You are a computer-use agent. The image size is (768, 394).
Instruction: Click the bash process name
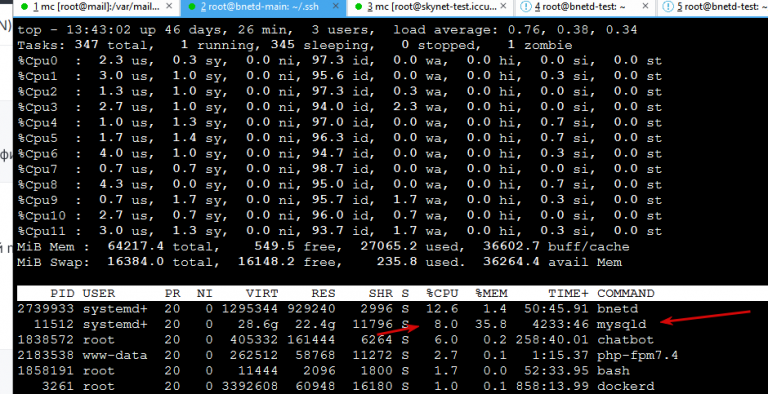[x=613, y=371]
